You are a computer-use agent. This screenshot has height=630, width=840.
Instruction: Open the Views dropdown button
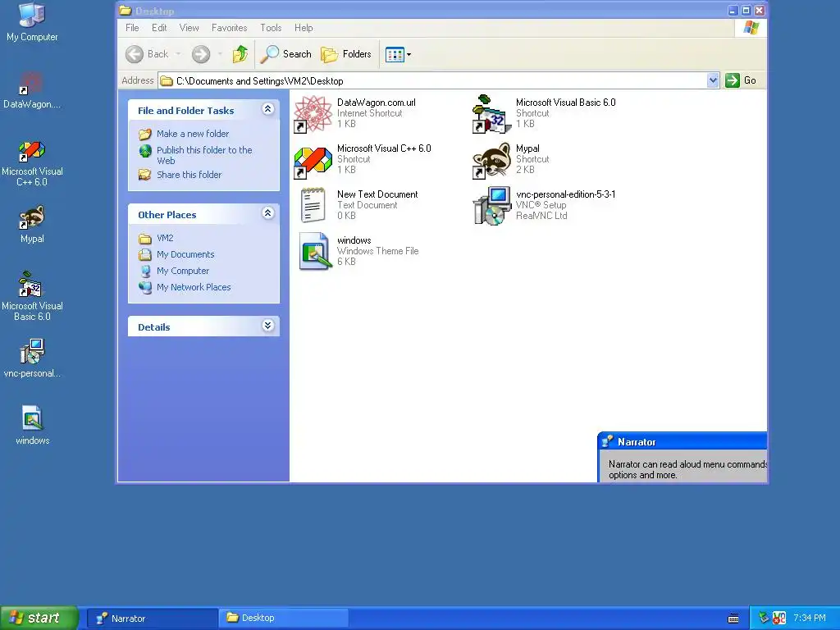398,54
